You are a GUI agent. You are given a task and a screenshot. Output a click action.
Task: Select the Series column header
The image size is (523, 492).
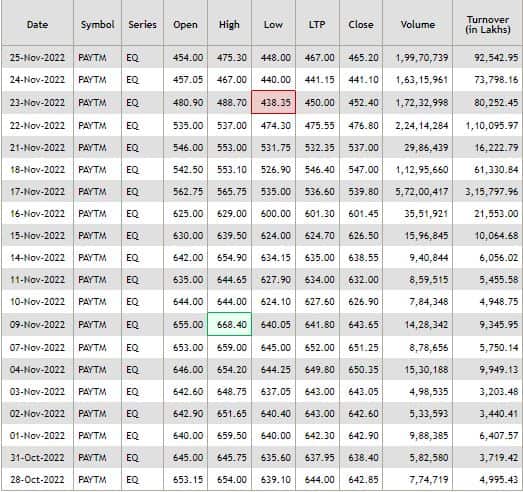pos(142,24)
